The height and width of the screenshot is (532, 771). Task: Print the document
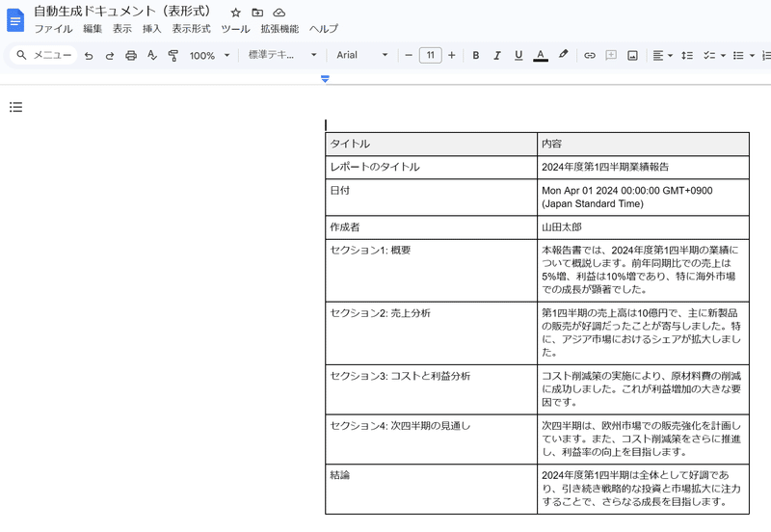tap(131, 56)
